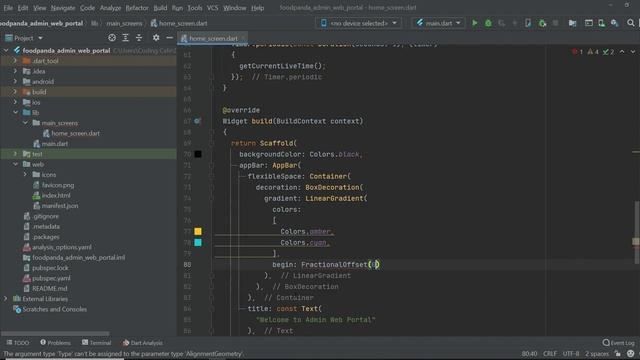640x360 pixels.
Task: Open the device selector dropdown
Action: click(358, 23)
